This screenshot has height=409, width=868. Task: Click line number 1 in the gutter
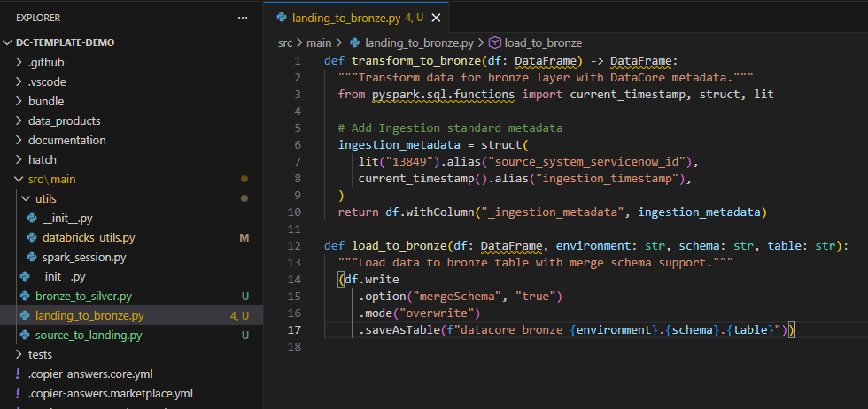pos(298,61)
